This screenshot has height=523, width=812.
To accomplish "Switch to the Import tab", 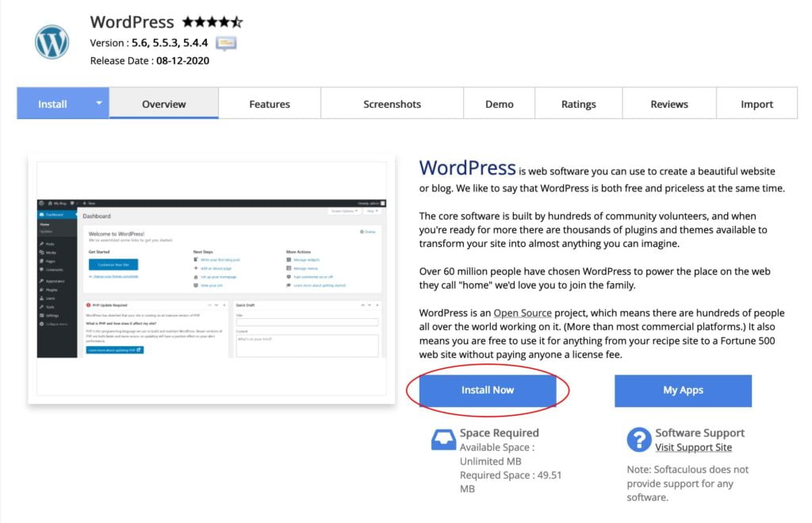I will tap(756, 104).
